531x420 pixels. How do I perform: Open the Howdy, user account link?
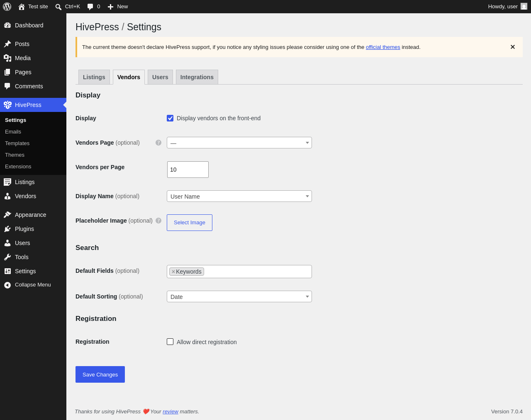(507, 7)
